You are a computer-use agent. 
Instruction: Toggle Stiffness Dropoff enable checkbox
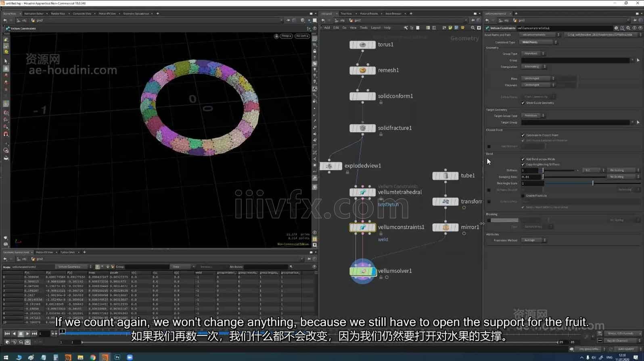coord(489,190)
